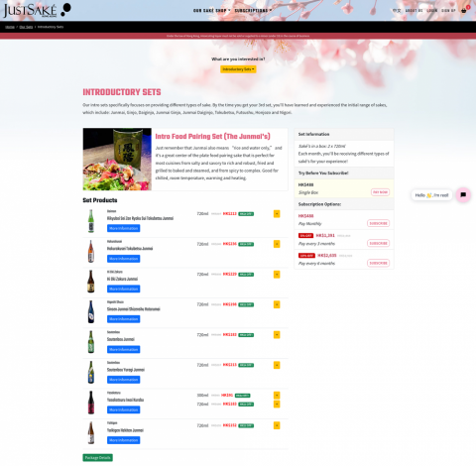The width and height of the screenshot is (476, 466).
Task: Open the chat bubble widget
Action: click(x=463, y=195)
